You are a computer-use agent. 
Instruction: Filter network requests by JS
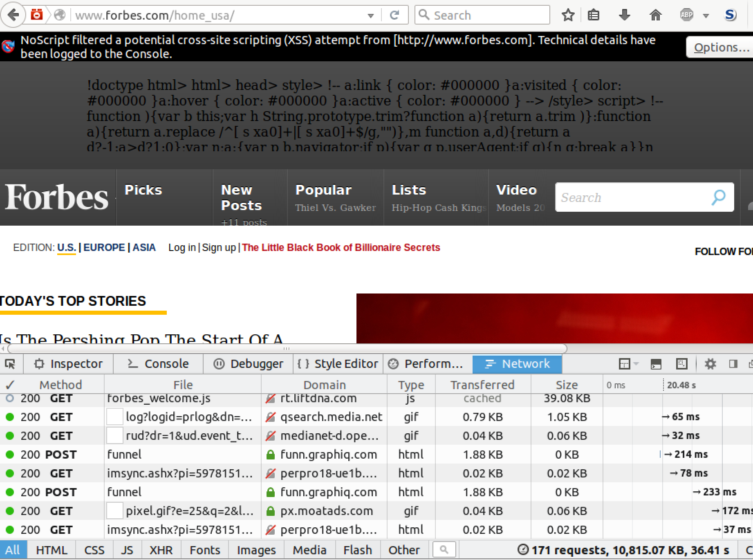[x=127, y=550]
